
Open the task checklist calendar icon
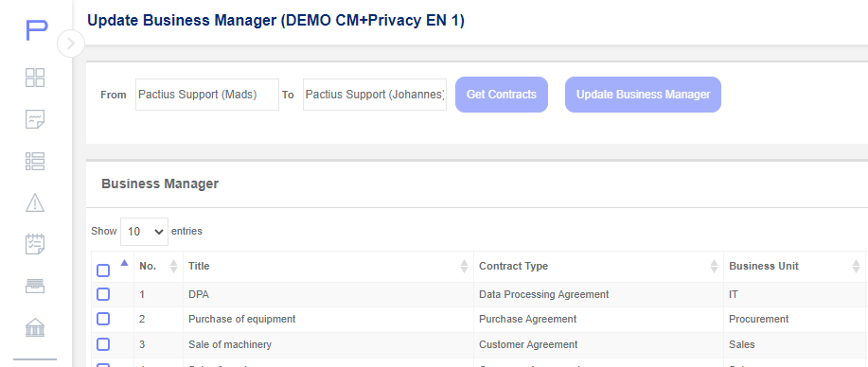click(x=35, y=244)
